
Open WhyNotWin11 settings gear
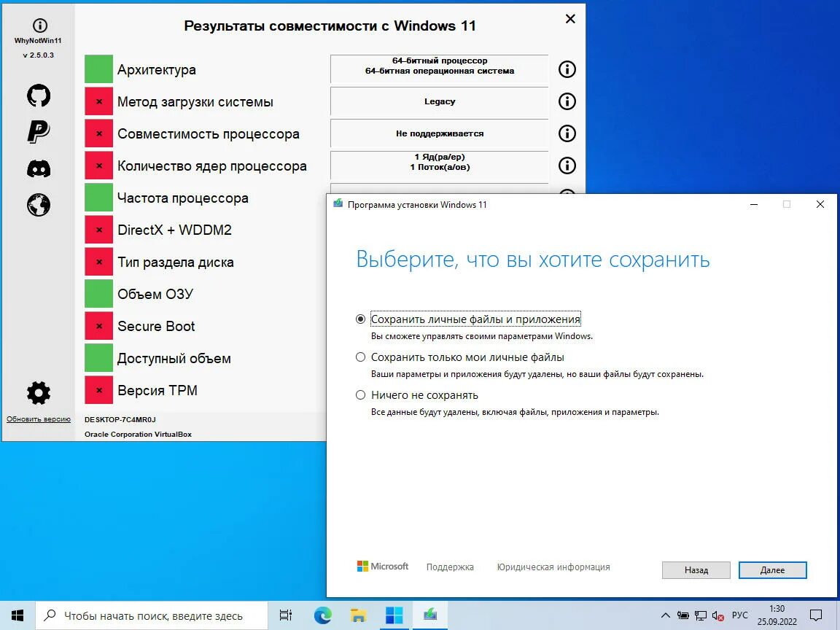coord(39,393)
